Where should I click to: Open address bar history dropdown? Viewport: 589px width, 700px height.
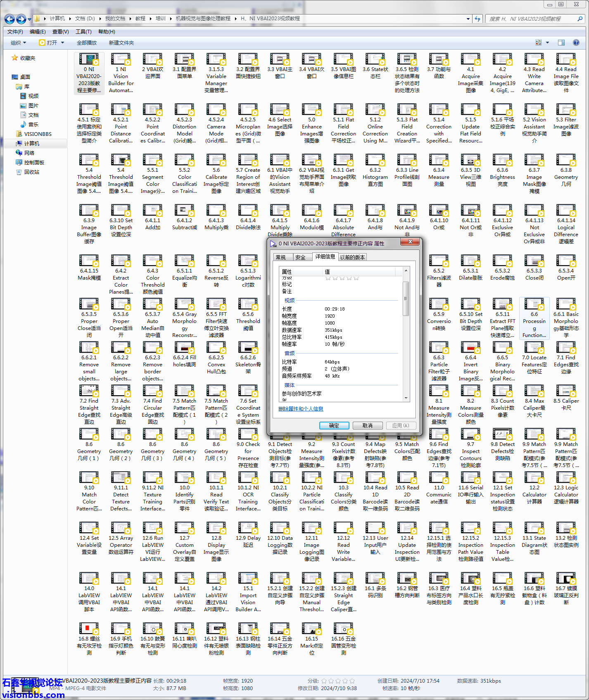tap(468, 19)
